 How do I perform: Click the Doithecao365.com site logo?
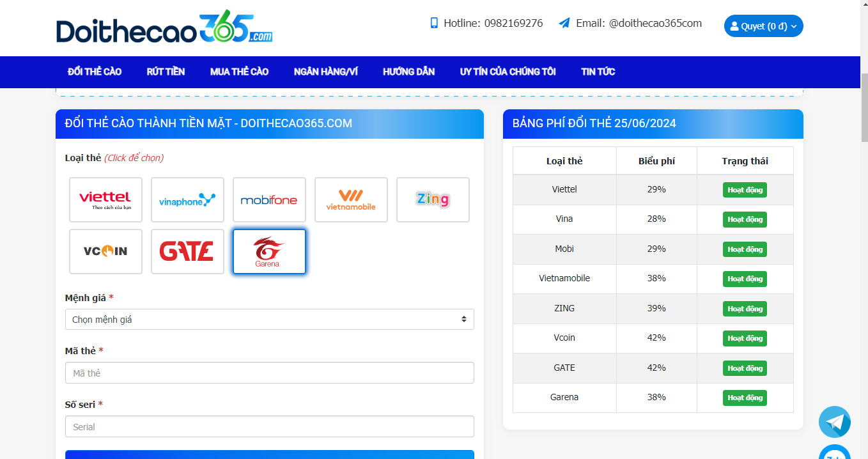point(164,27)
